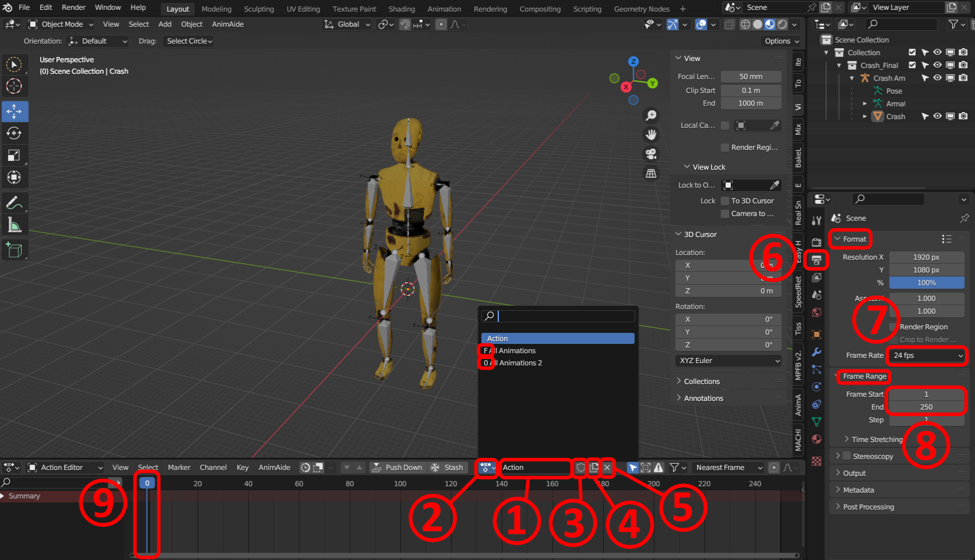Click the playhead marker at frame 0
This screenshot has width=975, height=560.
(x=147, y=483)
